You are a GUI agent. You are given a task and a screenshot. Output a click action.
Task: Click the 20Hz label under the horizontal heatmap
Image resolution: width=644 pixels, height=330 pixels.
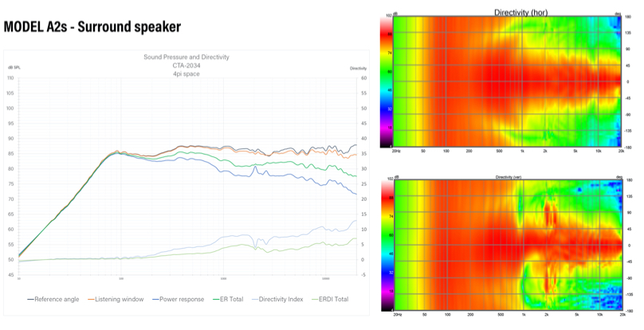click(x=396, y=151)
